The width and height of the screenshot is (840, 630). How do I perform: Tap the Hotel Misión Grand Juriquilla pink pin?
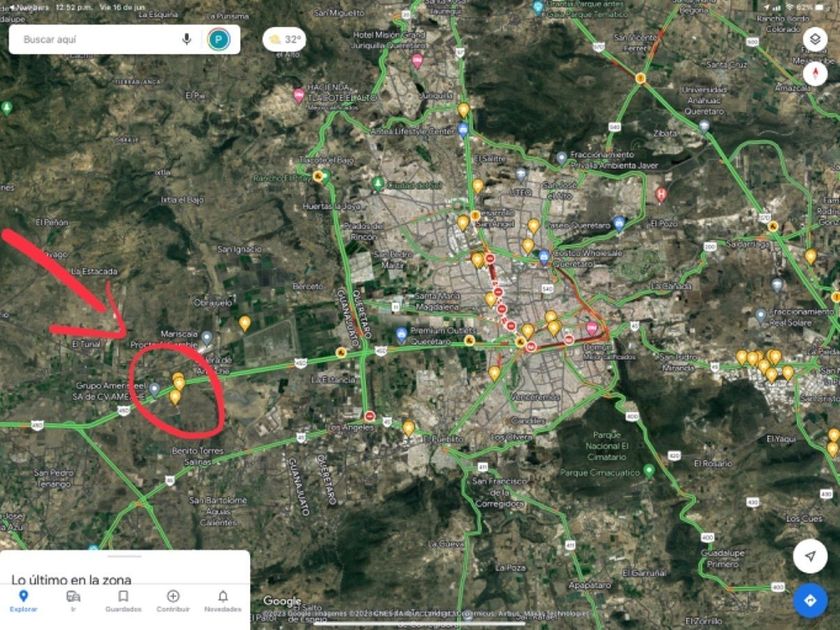417,61
